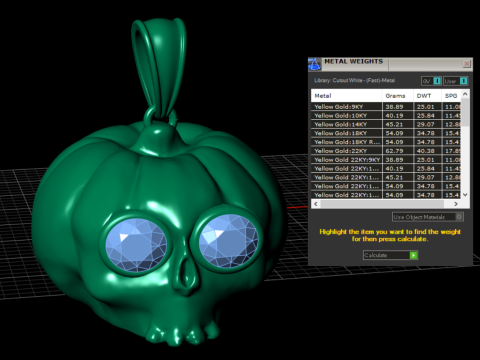Screen dimensions: 480x360
Task: Click the Library: Cutout White label
Action: pyautogui.click(x=354, y=80)
